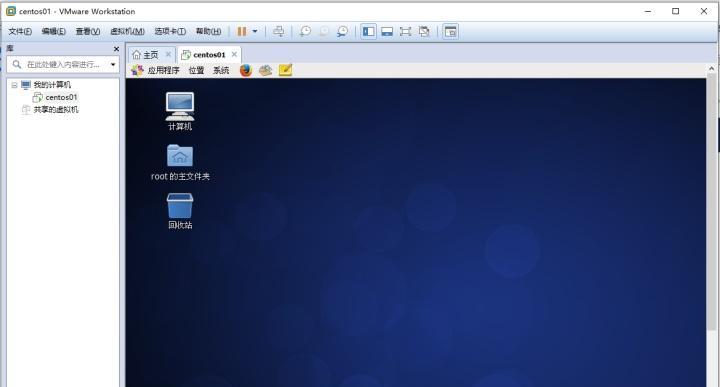720x387 pixels.
Task: Toggle the library sidebar view button
Action: click(x=368, y=31)
